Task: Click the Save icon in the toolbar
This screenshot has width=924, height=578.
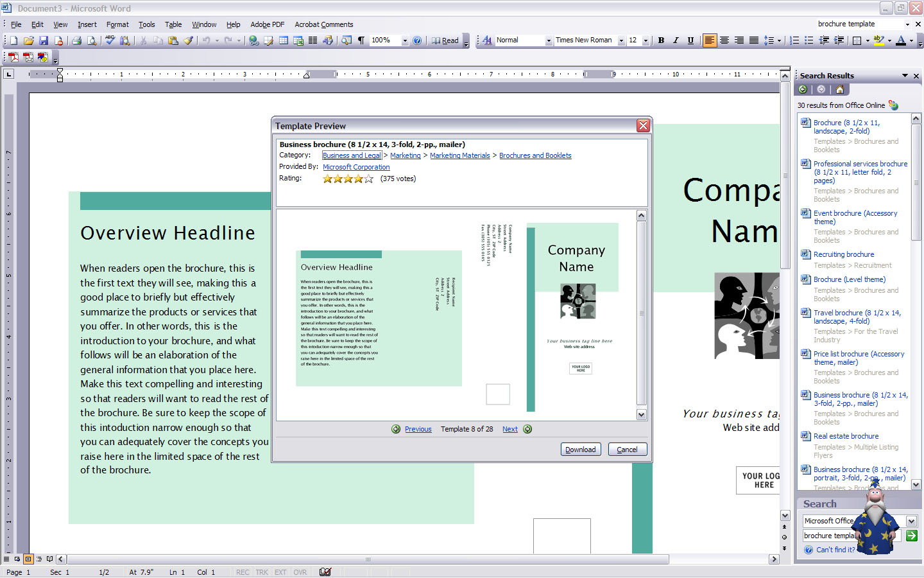Action: coord(44,40)
